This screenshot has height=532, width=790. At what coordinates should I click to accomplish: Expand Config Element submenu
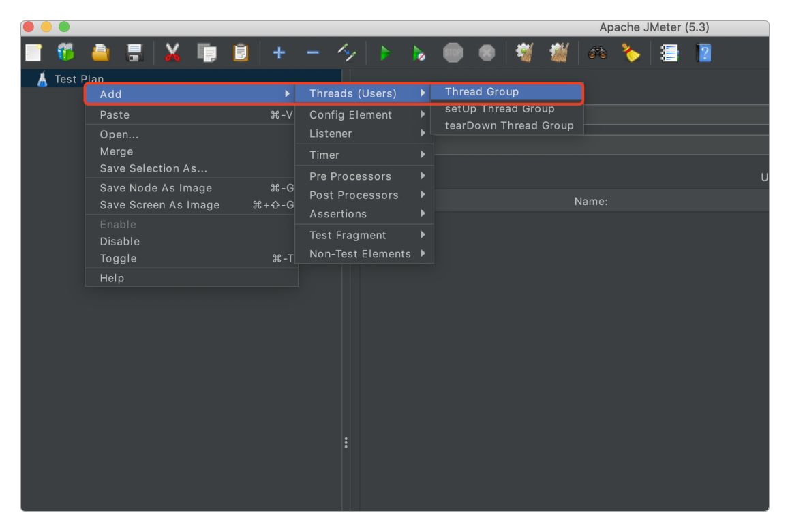coord(364,114)
